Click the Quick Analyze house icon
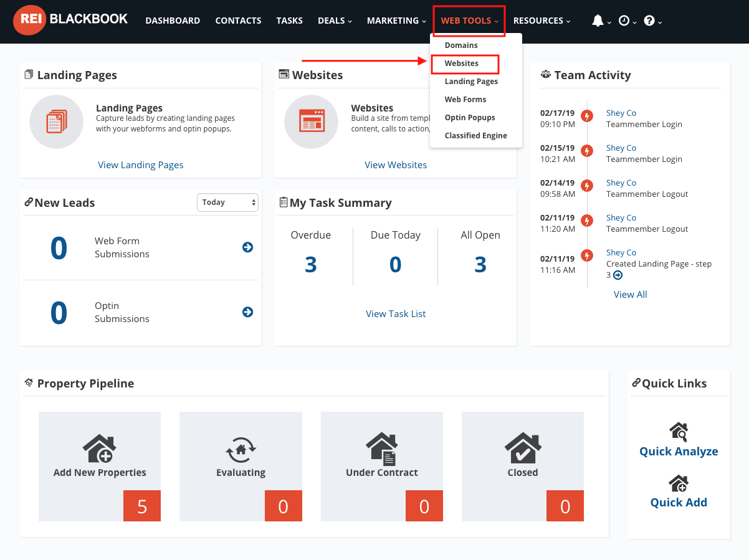This screenshot has height=560, width=749. [679, 432]
